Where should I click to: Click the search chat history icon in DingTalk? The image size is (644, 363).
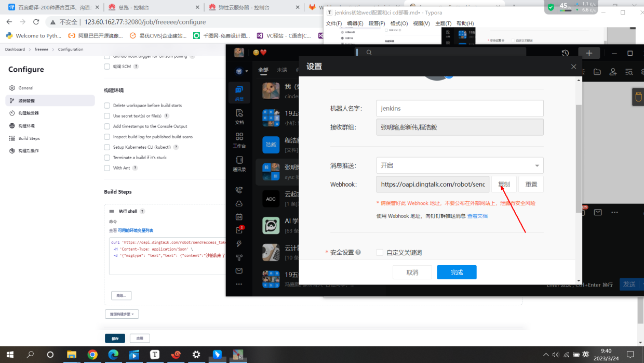click(x=629, y=72)
